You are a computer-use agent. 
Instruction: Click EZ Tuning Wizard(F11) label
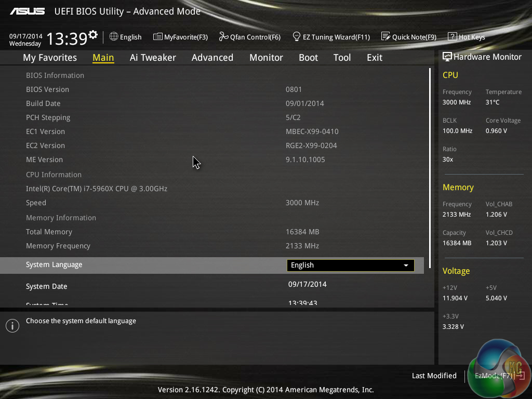tap(336, 37)
